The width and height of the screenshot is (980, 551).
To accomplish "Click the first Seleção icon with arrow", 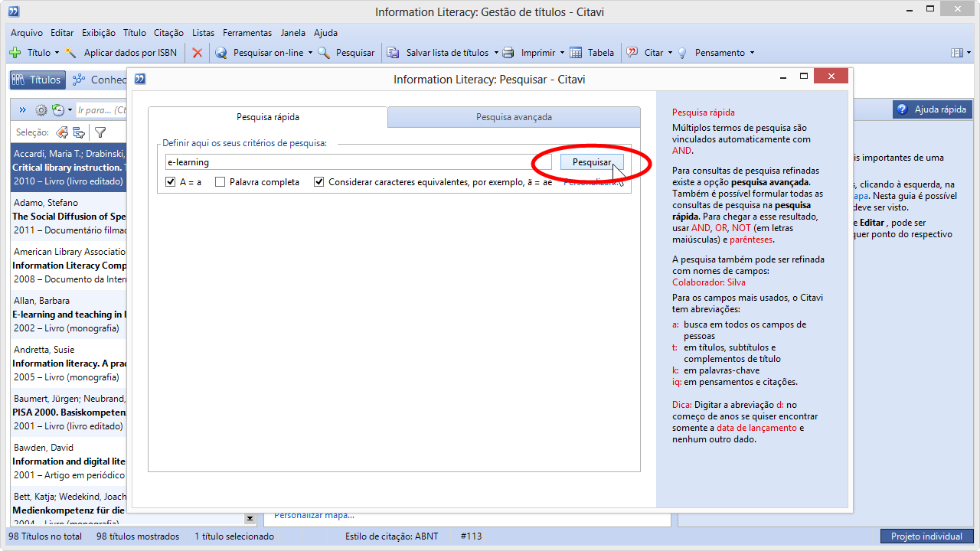I will point(62,132).
